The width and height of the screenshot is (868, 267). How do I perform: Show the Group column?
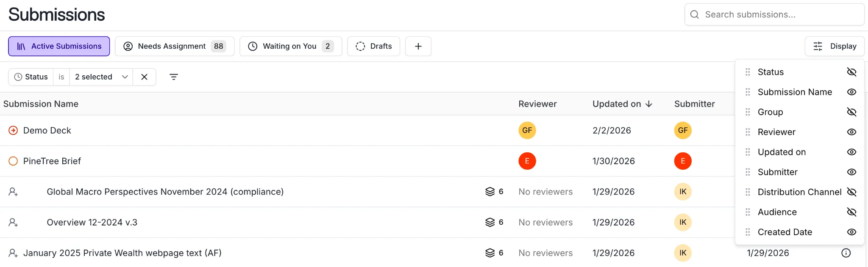pos(851,112)
